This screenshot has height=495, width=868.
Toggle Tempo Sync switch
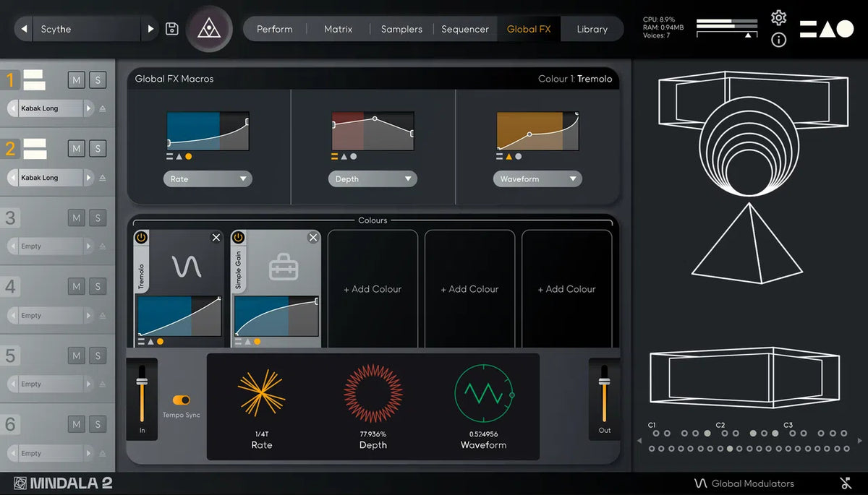[182, 400]
